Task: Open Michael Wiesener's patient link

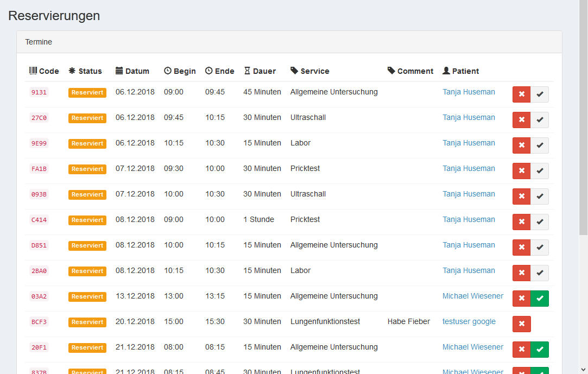Action: (473, 295)
